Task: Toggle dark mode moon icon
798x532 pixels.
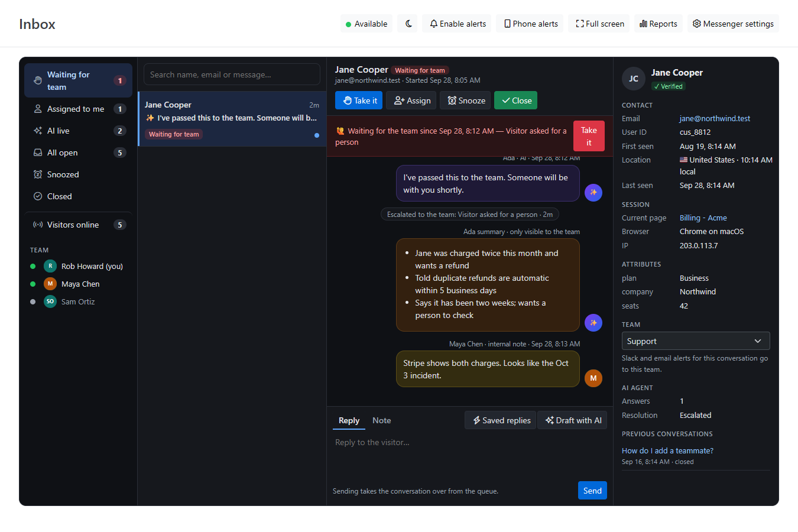Action: pos(408,24)
